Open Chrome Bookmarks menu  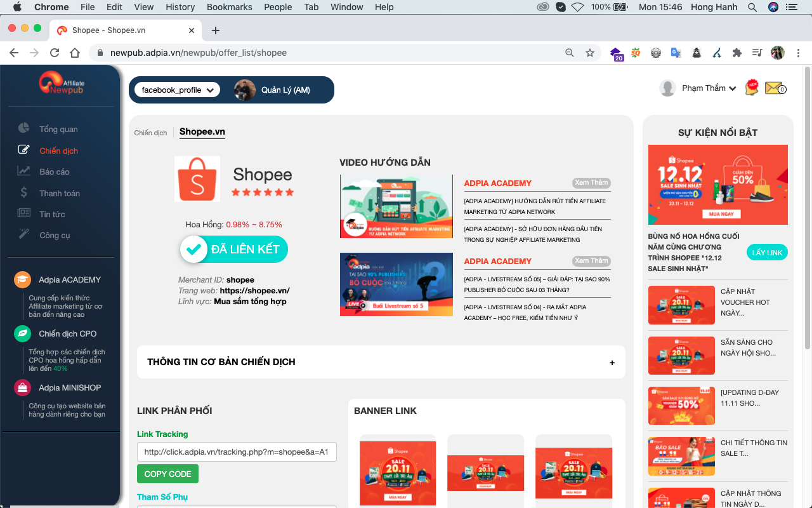(x=230, y=7)
